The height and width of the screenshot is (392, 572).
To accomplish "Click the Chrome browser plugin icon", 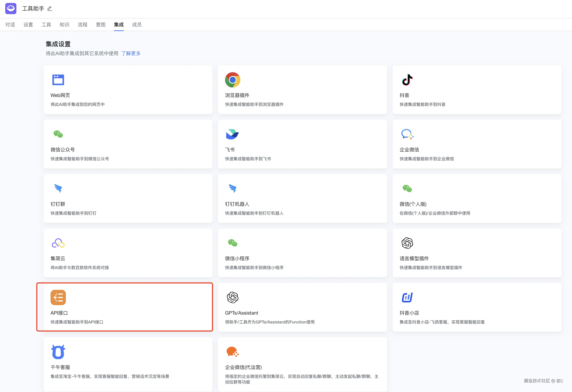I will pos(232,80).
